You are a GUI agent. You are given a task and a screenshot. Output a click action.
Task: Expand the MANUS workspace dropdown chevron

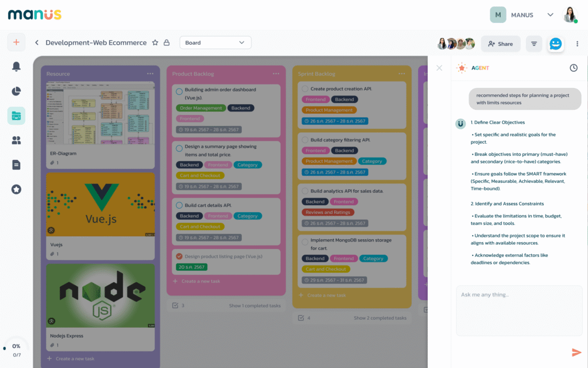click(x=550, y=15)
